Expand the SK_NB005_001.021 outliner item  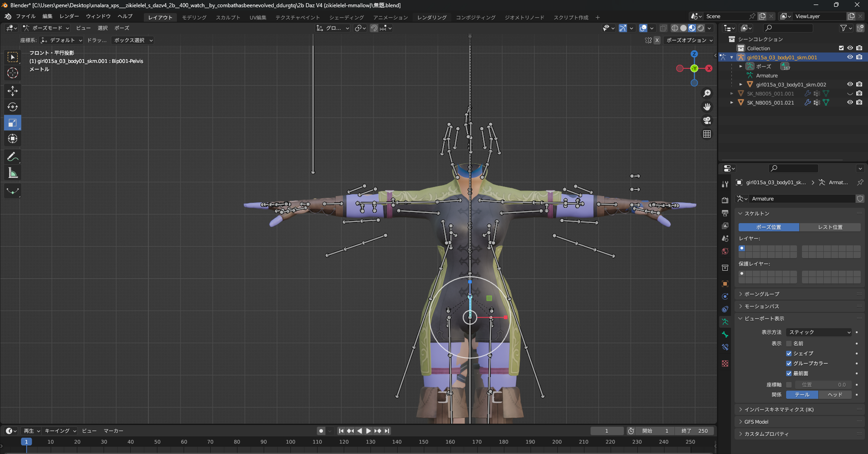tap(732, 103)
